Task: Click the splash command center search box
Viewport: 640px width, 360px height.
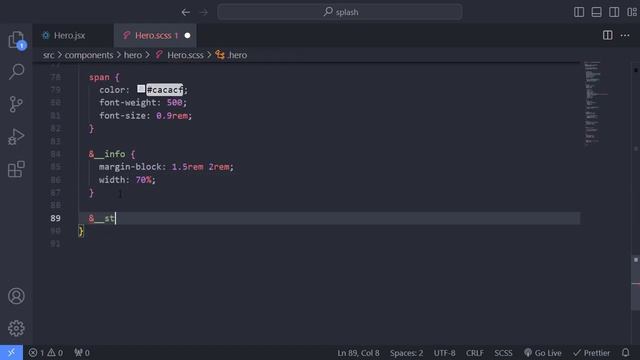Action: [x=340, y=12]
